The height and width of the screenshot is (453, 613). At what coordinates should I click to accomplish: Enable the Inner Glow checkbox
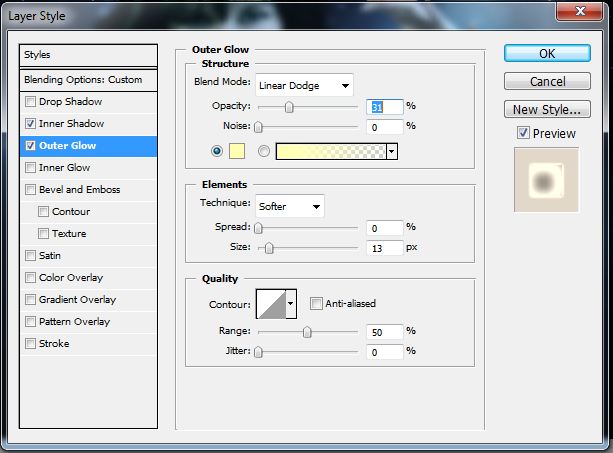click(x=30, y=168)
